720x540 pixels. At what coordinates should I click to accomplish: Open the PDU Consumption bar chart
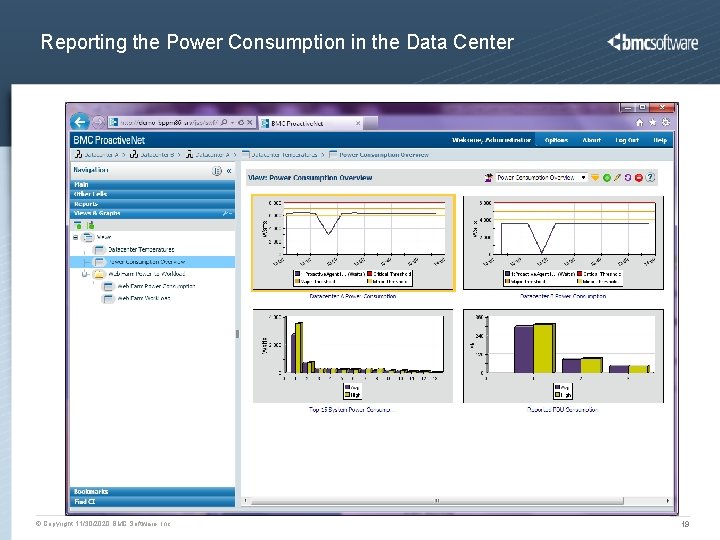click(x=563, y=356)
